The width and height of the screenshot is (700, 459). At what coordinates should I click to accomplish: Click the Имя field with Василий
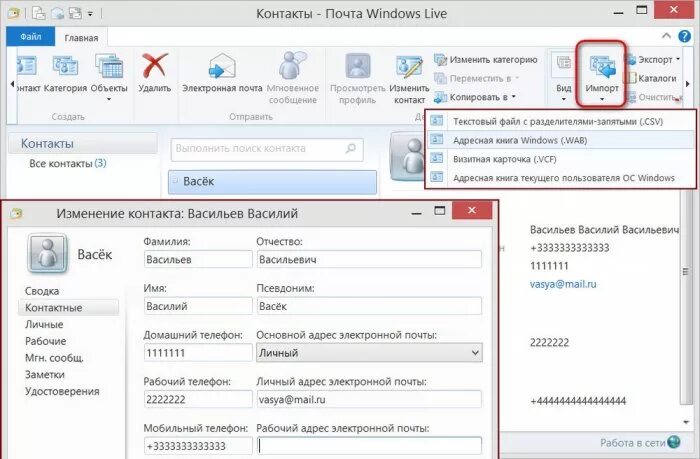click(x=198, y=306)
